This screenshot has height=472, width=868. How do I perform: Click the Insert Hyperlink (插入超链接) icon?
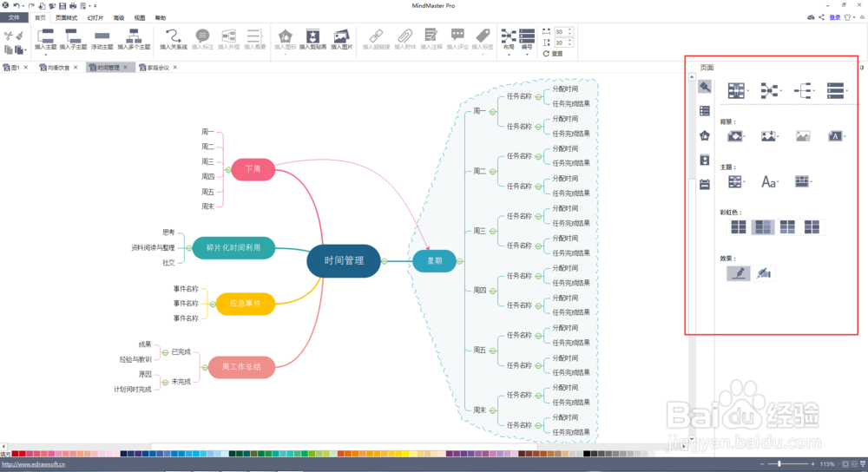pyautogui.click(x=376, y=36)
